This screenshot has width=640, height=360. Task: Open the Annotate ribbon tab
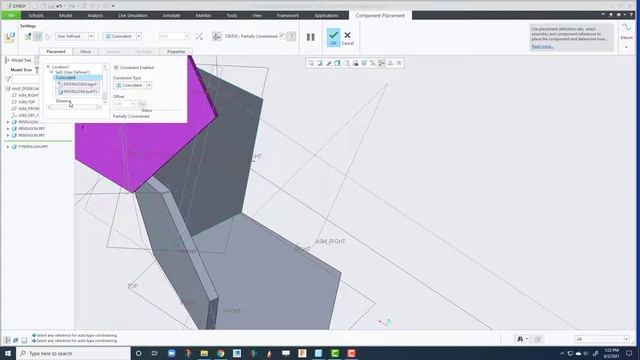click(171, 16)
